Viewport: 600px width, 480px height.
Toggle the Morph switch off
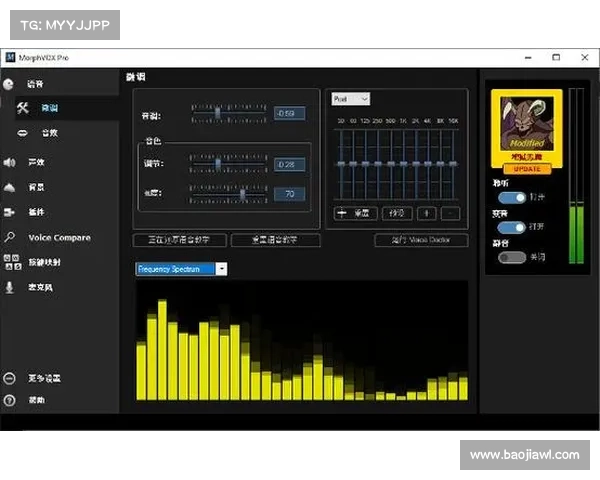(512, 227)
